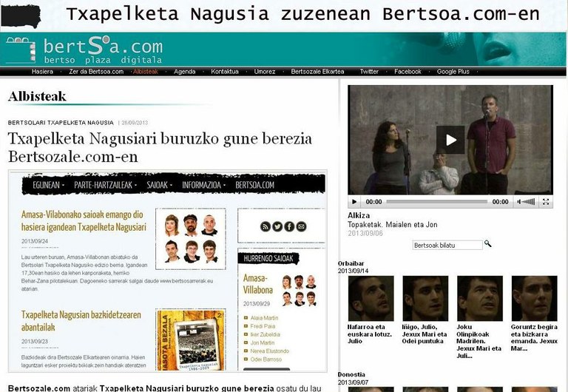Select Odei Barroso in participants list
This screenshot has height=392, width=568.
(x=266, y=359)
